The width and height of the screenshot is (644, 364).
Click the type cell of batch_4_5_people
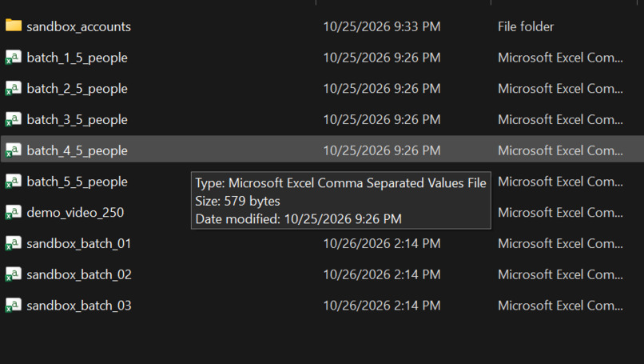pyautogui.click(x=560, y=150)
